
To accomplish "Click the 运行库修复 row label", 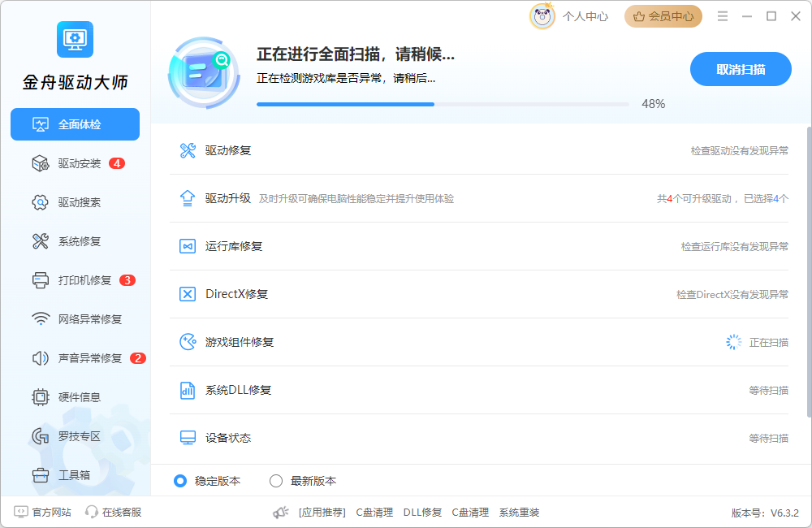I will point(234,247).
